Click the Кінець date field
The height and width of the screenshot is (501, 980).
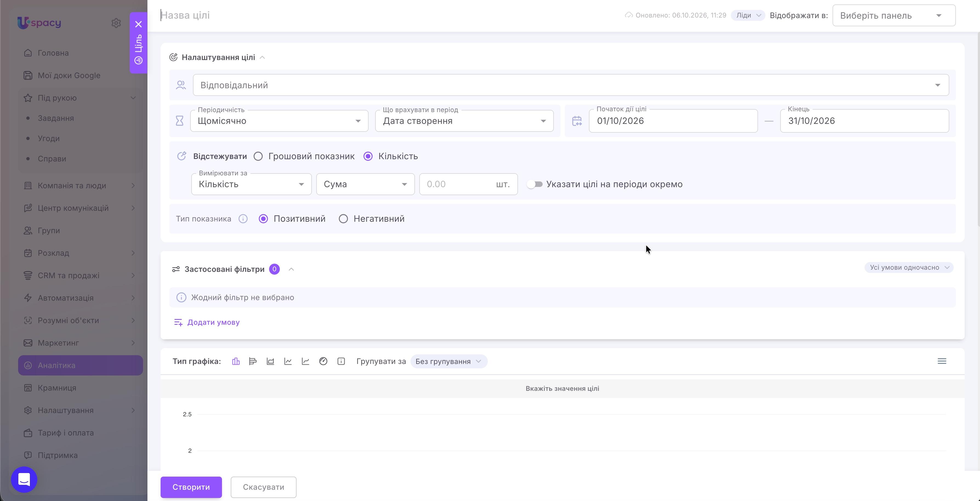coord(864,121)
